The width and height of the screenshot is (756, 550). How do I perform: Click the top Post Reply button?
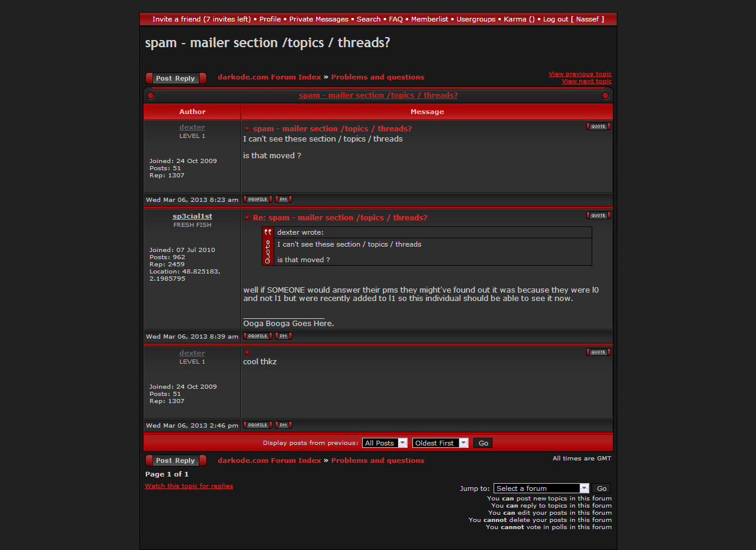point(176,78)
